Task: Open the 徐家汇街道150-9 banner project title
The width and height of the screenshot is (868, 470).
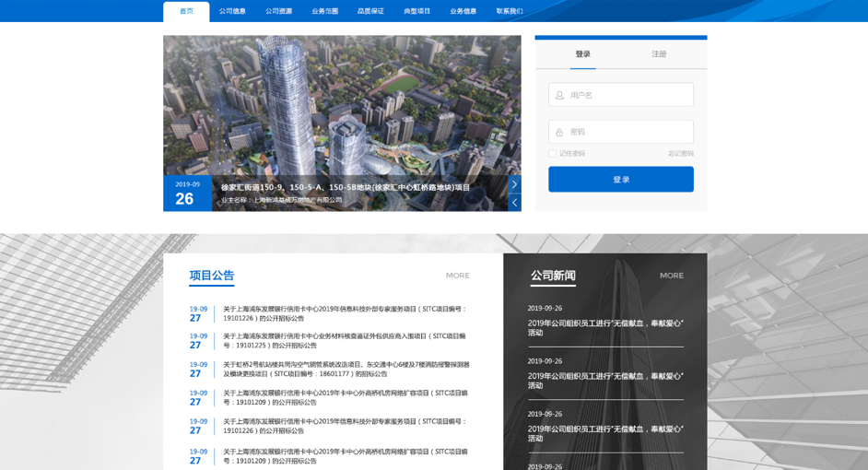Action: (345, 187)
